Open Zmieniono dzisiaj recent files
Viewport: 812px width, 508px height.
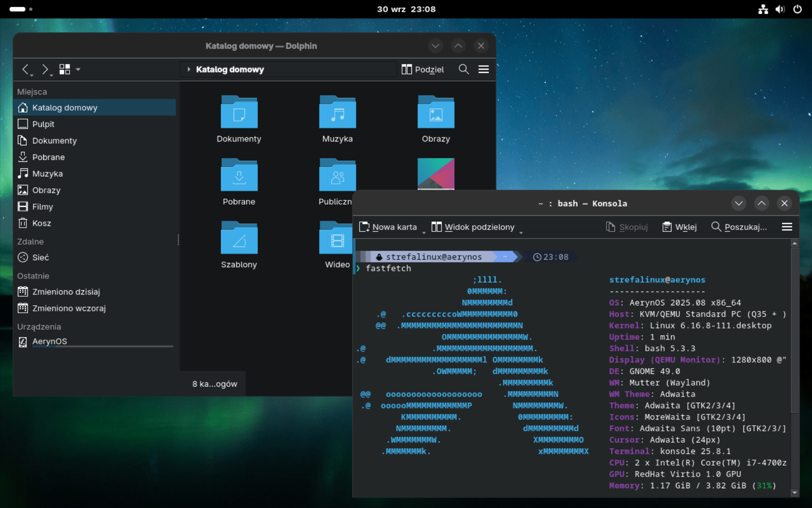click(66, 292)
